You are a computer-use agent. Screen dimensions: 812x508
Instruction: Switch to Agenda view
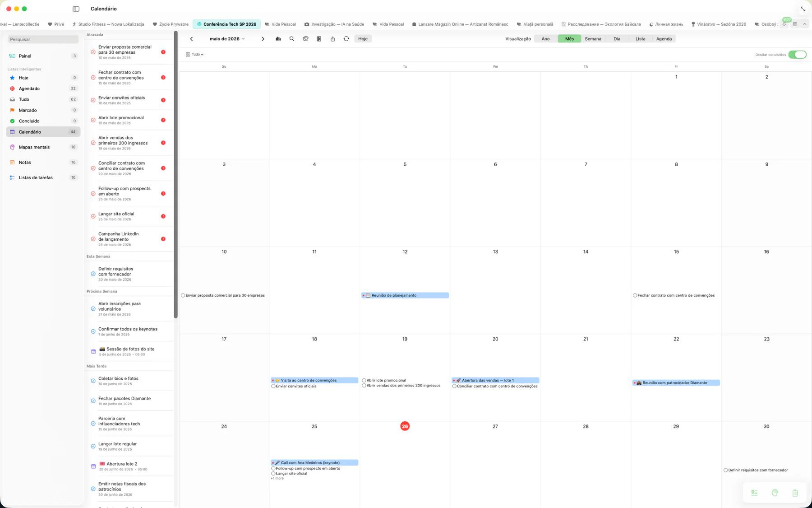point(664,39)
